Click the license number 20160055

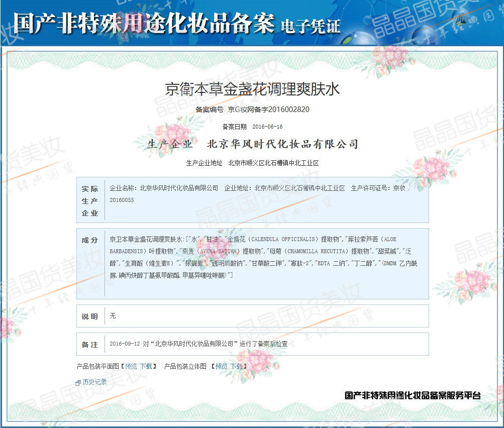122,200
